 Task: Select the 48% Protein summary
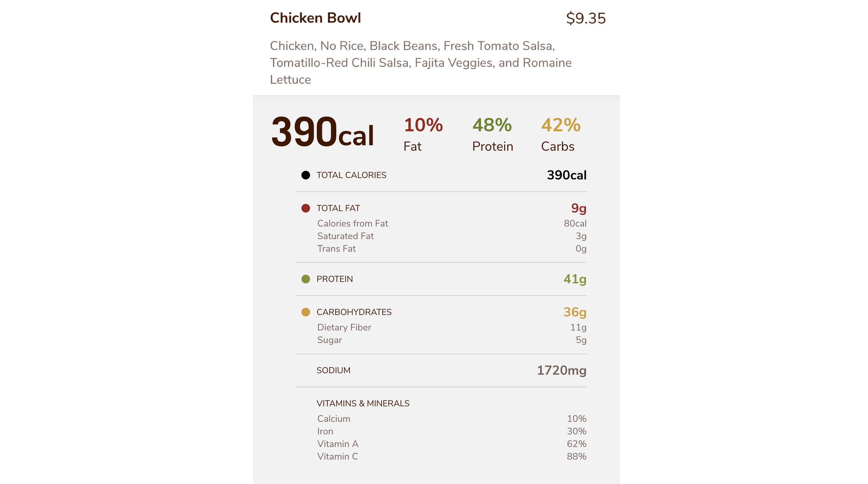(492, 134)
